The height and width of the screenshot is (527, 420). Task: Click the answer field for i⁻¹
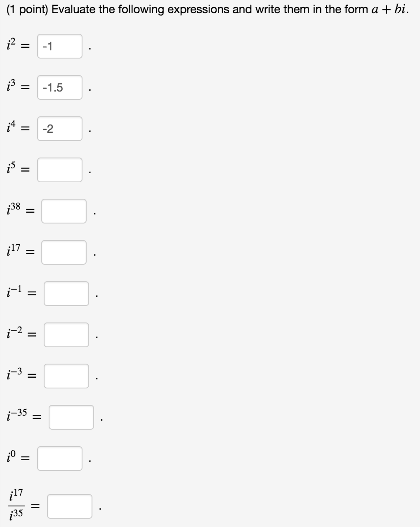pyautogui.click(x=66, y=293)
